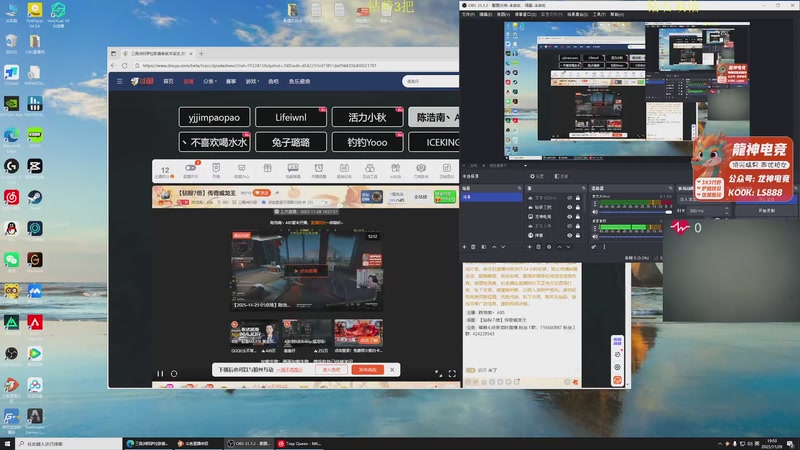
Task: Click the trash icon in the OBS Scenes panel
Action: (x=473, y=247)
